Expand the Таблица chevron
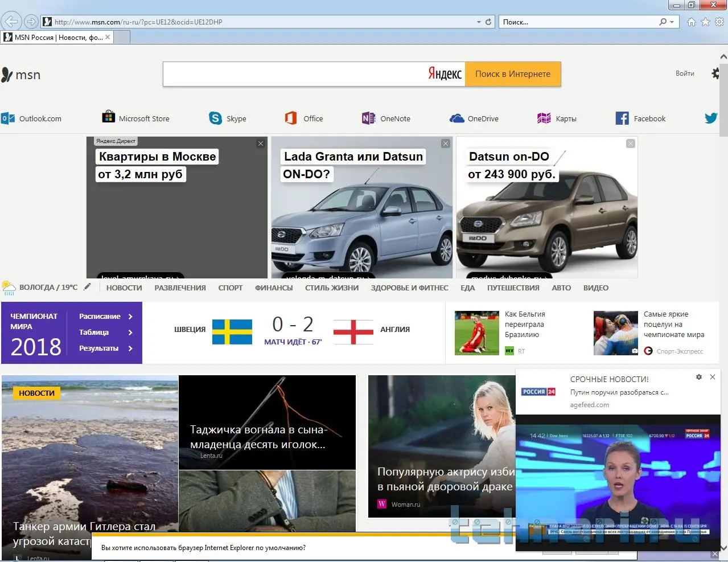Viewport: 728px width, 562px height. (x=130, y=333)
